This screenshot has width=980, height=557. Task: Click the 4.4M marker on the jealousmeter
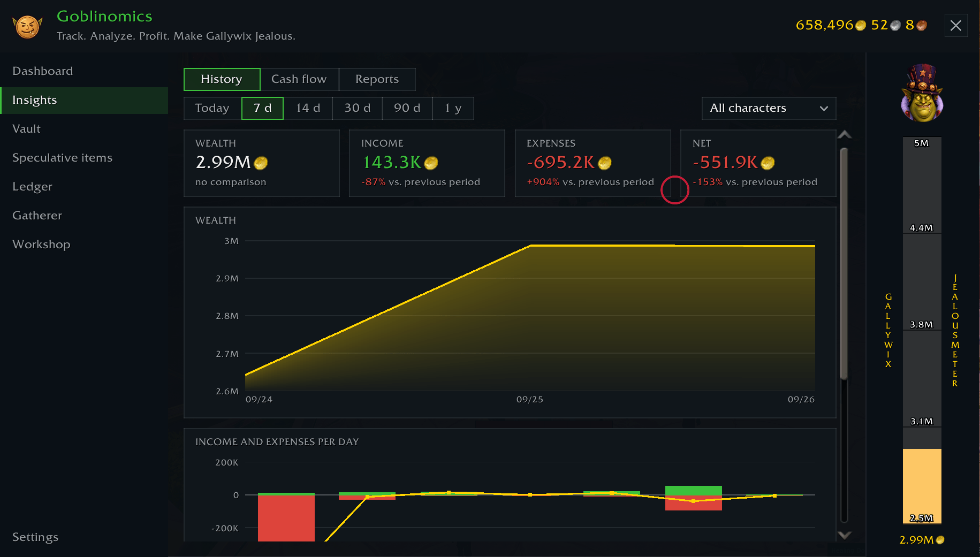coord(921,228)
